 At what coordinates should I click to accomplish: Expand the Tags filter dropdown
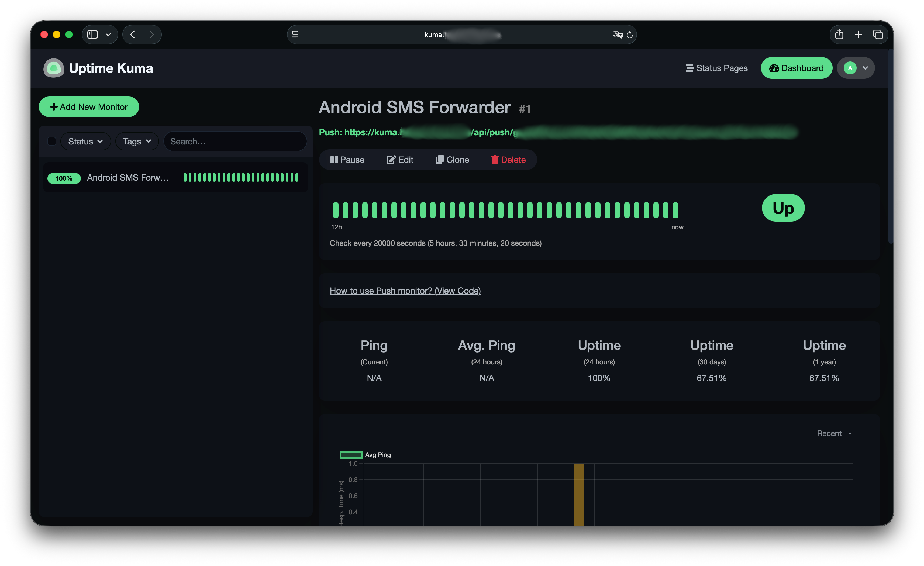tap(137, 141)
